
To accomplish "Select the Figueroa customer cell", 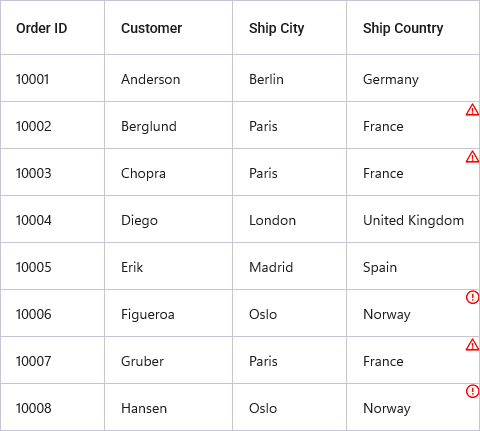I will pos(168,313).
